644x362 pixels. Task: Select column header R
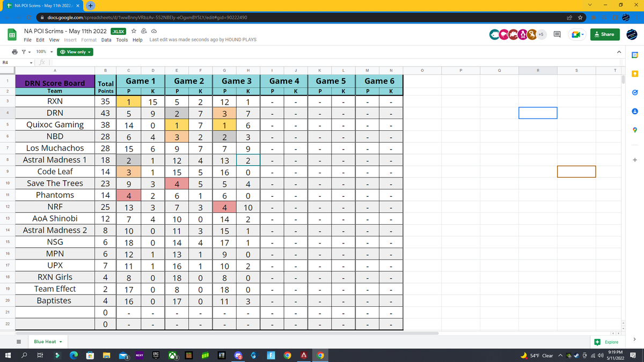[x=538, y=70]
